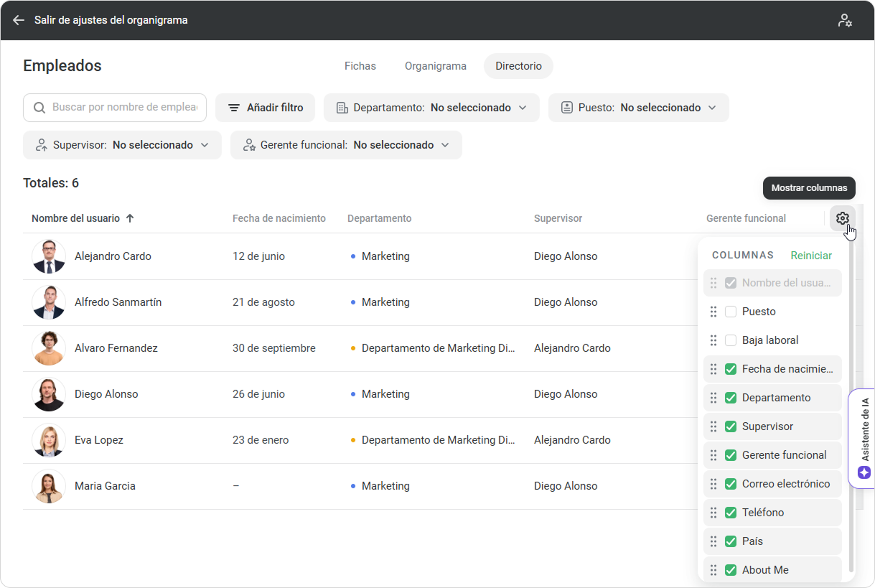
Task: Click sort arrow next to Nombre del usuario
Action: point(130,218)
